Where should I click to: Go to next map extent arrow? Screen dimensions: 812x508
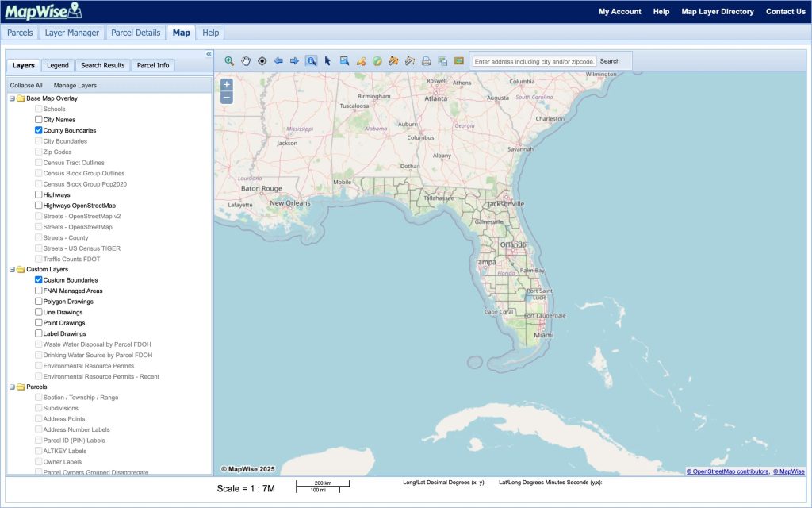(x=295, y=60)
